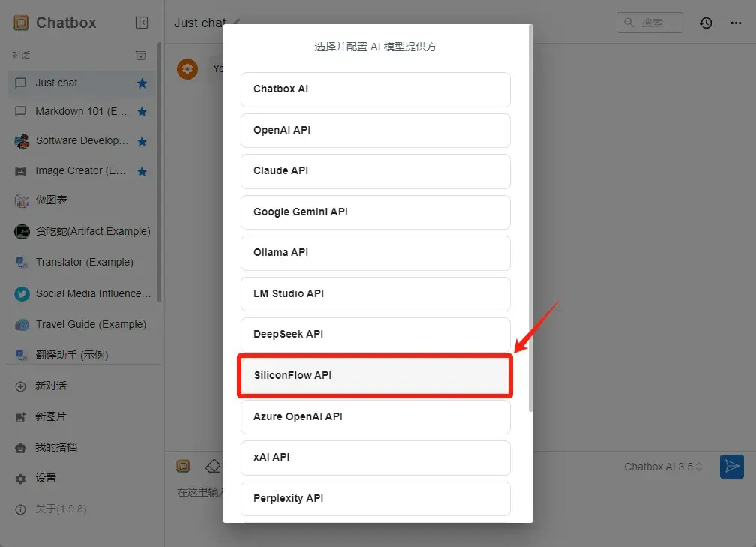Collapse the sidebar panel icon
756x547 pixels.
(x=142, y=23)
